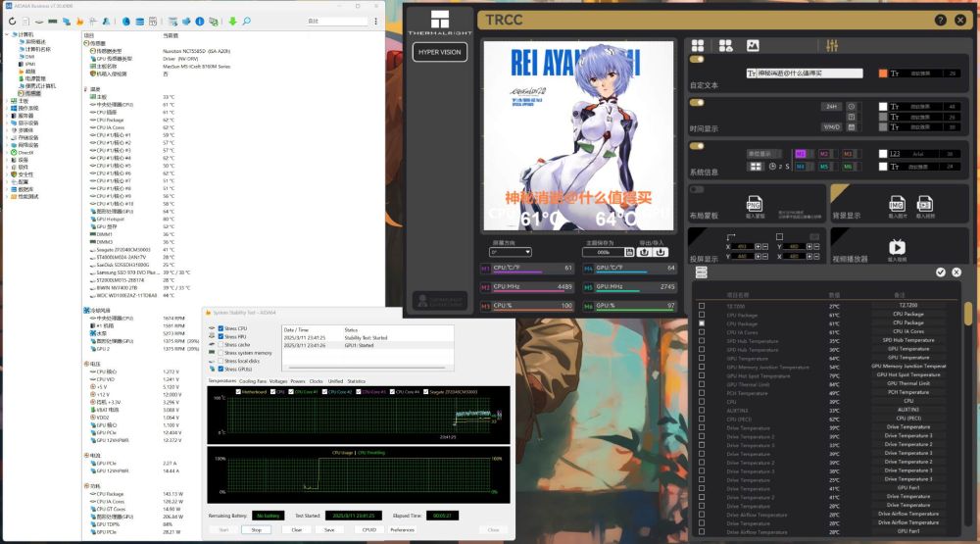
Task: Open the three-dot menu in AIDA64 window
Action: (375, 22)
